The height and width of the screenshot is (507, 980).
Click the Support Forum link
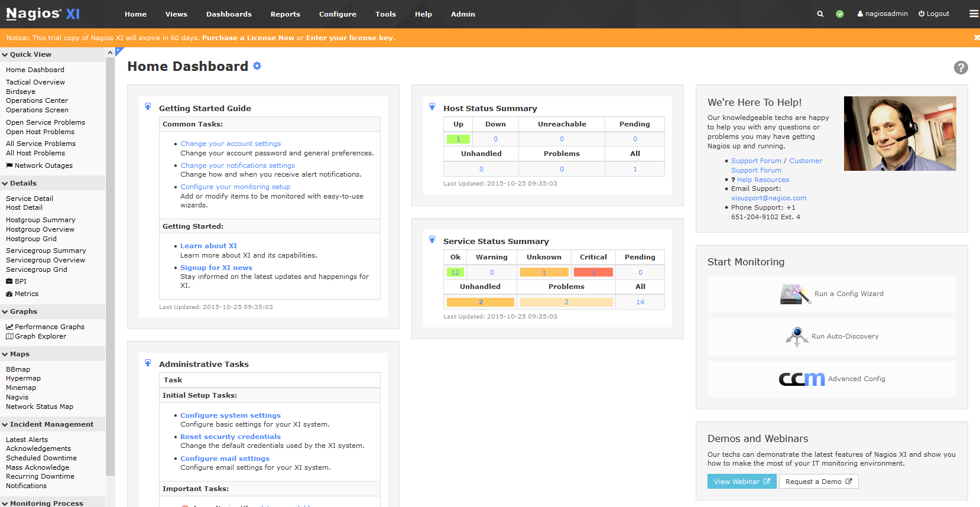coord(756,161)
